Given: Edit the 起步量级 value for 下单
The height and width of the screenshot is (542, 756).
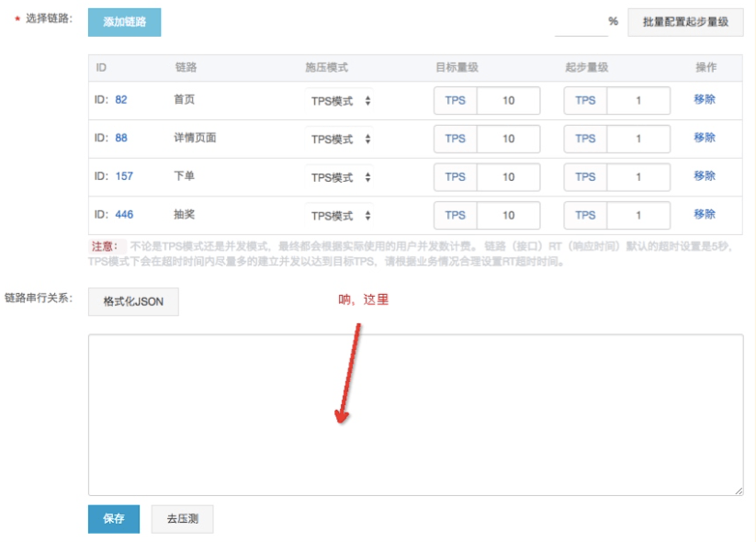Looking at the screenshot, I should tap(638, 177).
